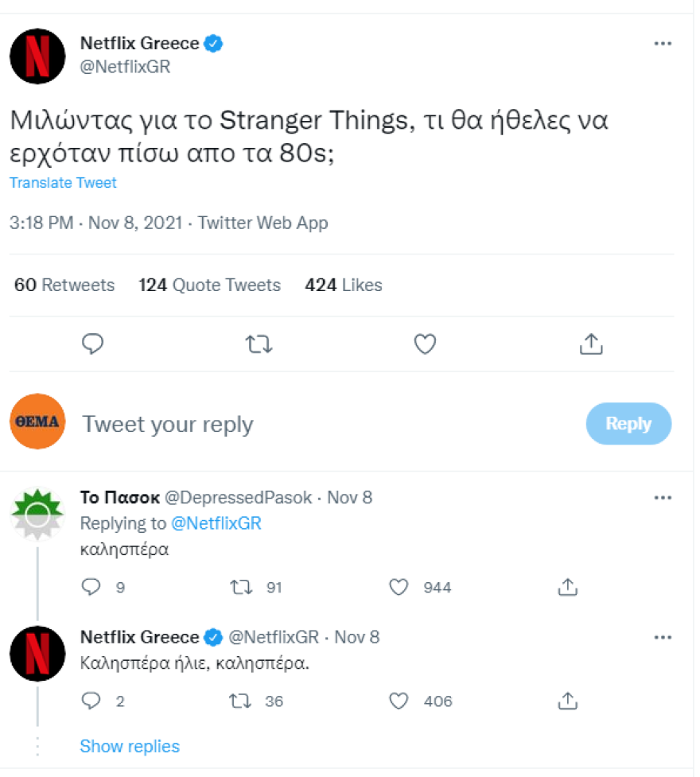Viewport: 700px width, 777px height.
Task: Share the To Πασοκ reply
Action: tap(567, 586)
